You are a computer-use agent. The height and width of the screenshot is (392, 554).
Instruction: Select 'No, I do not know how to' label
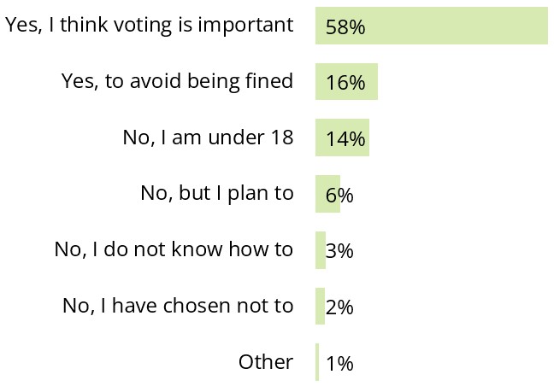point(174,249)
